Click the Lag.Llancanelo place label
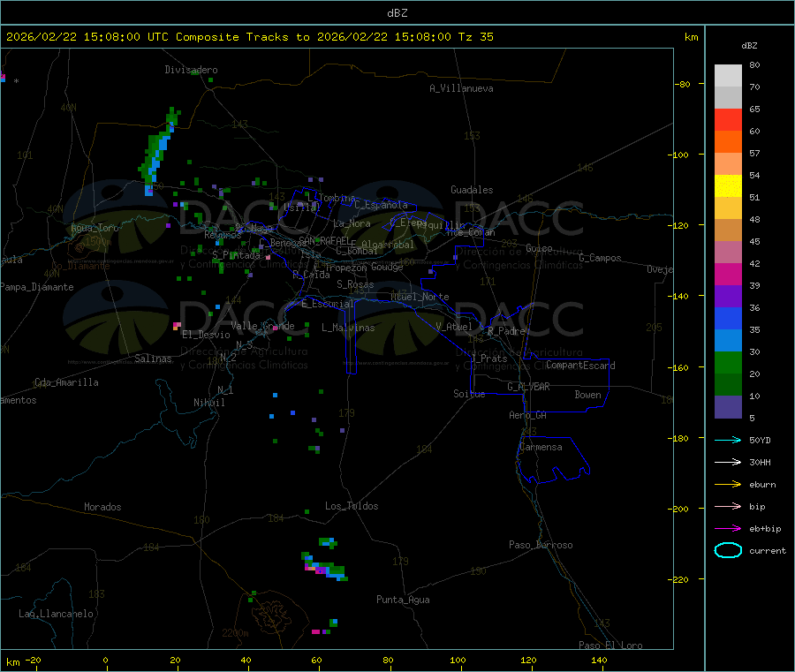The image size is (795, 672). 56,614
